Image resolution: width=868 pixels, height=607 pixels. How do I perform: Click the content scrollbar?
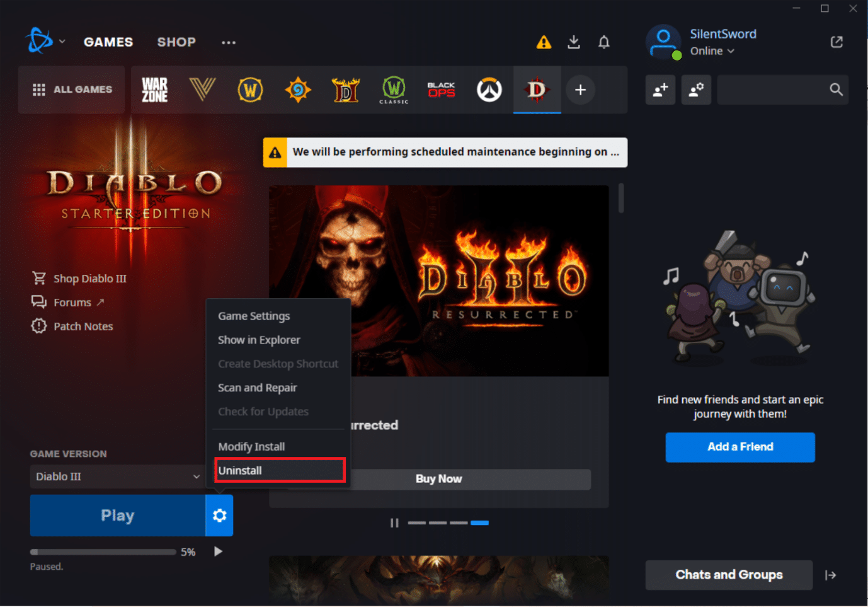pyautogui.click(x=621, y=198)
